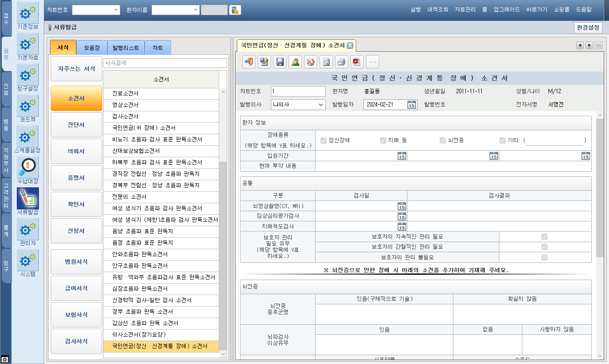The image size is (609, 364).
Task: Check the 뇌전증 checkbox
Action: 442,140
